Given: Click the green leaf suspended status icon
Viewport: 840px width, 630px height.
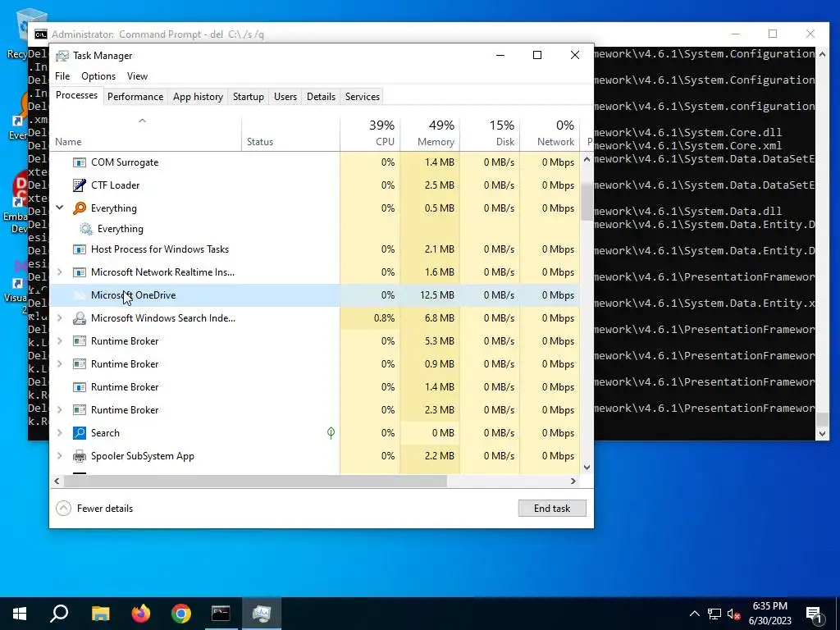Looking at the screenshot, I should tap(331, 433).
